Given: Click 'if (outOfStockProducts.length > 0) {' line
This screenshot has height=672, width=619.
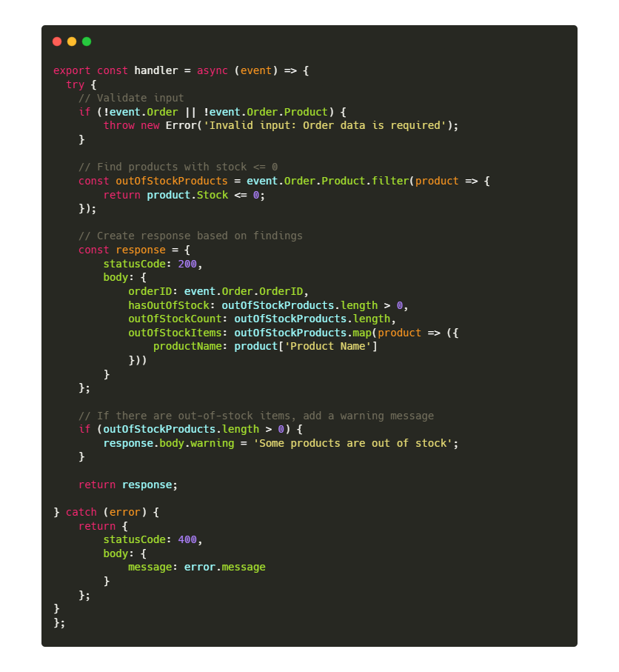Looking at the screenshot, I should point(190,430).
